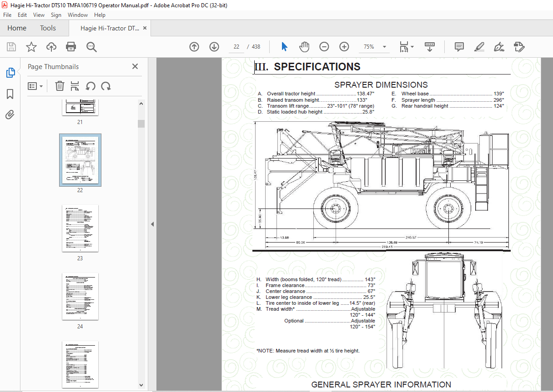Open the Sign menu
553x392 pixels.
pos(56,15)
